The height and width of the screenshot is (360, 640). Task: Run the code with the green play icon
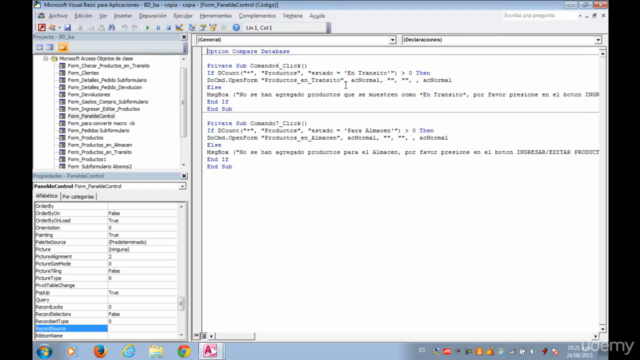tap(147, 28)
